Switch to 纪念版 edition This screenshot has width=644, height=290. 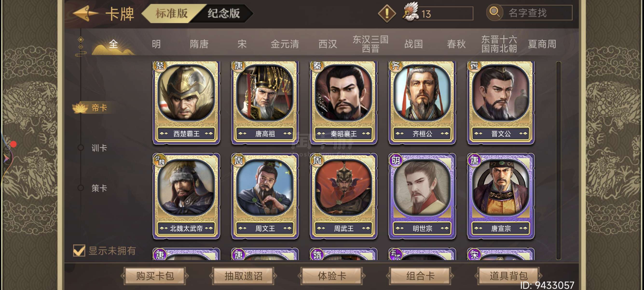(224, 13)
